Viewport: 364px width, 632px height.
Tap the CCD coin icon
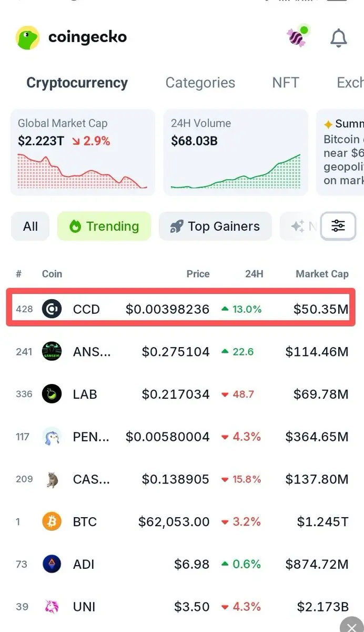[52, 309]
